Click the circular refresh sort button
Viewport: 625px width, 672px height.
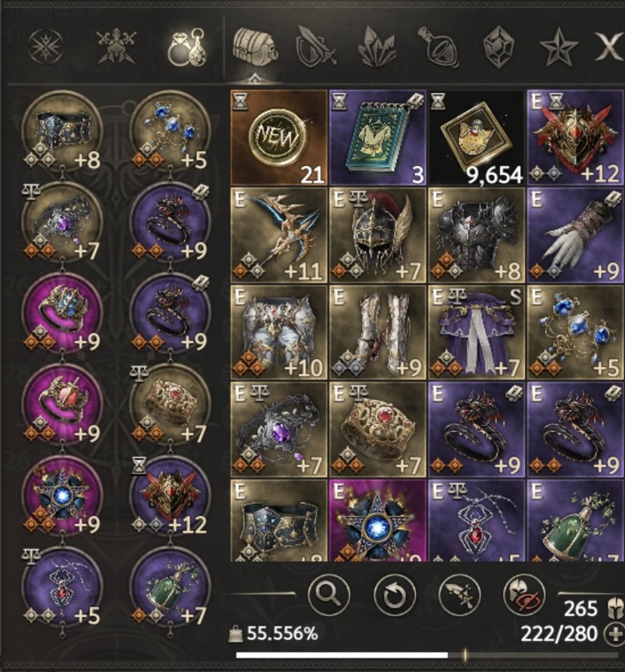pyautogui.click(x=394, y=595)
